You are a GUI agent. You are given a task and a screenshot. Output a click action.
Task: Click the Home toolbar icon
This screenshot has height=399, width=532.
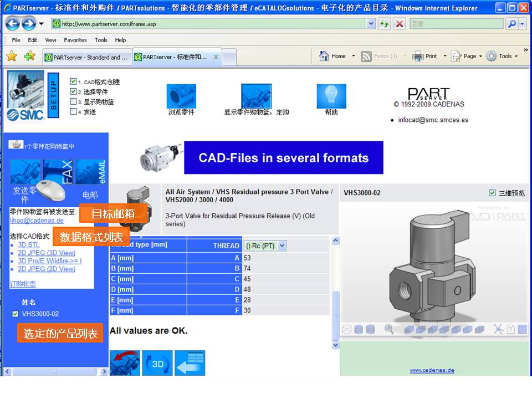click(324, 56)
